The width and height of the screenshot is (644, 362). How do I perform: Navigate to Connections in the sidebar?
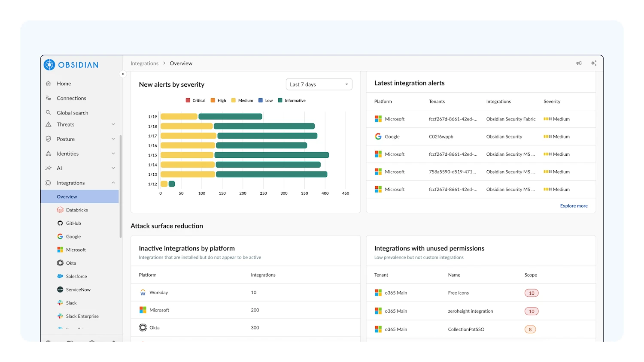(70, 98)
